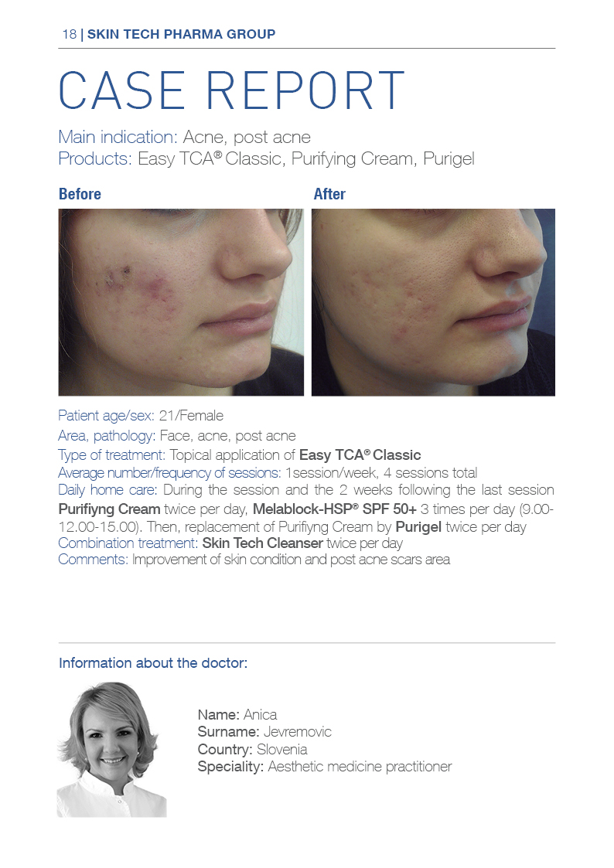Click the Comments line
The height and width of the screenshot is (868, 614).
pyautogui.click(x=254, y=560)
